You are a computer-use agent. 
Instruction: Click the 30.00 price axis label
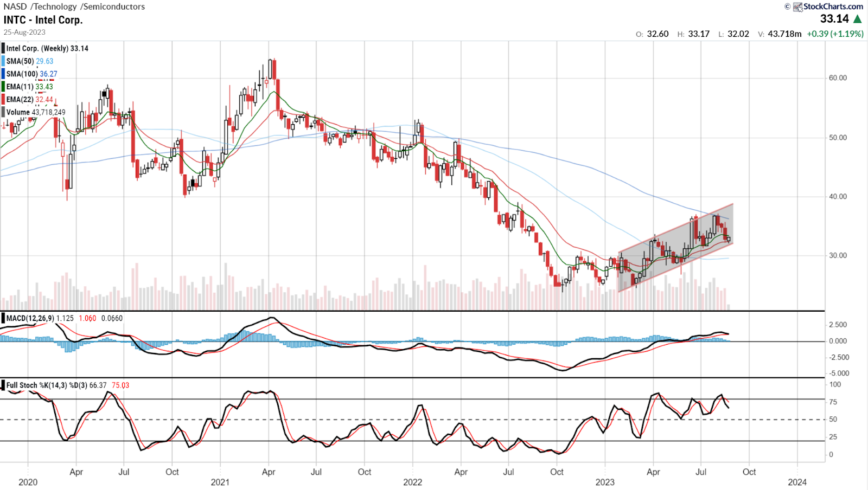point(838,255)
